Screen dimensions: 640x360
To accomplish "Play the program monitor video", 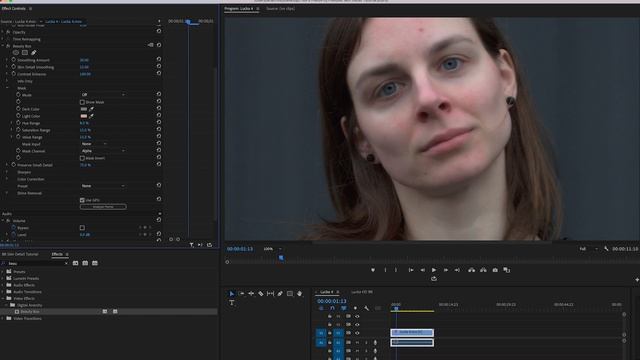I will 434,270.
